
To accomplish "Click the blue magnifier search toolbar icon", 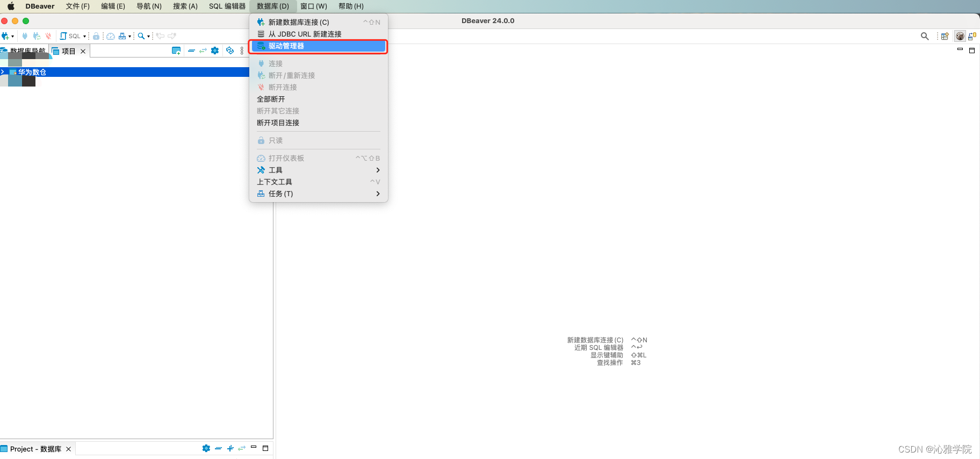I will (x=141, y=36).
